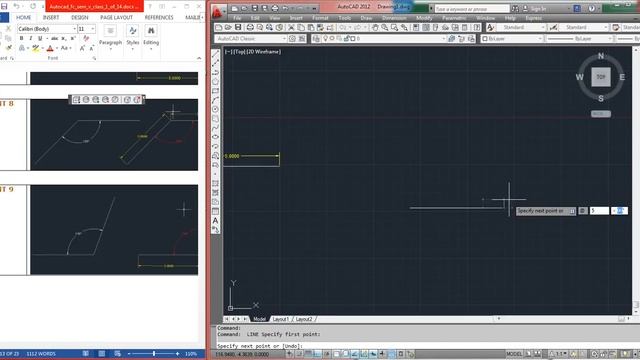
Task: Switch to Word's PAGE LAYOUT tab
Action: pos(116,18)
